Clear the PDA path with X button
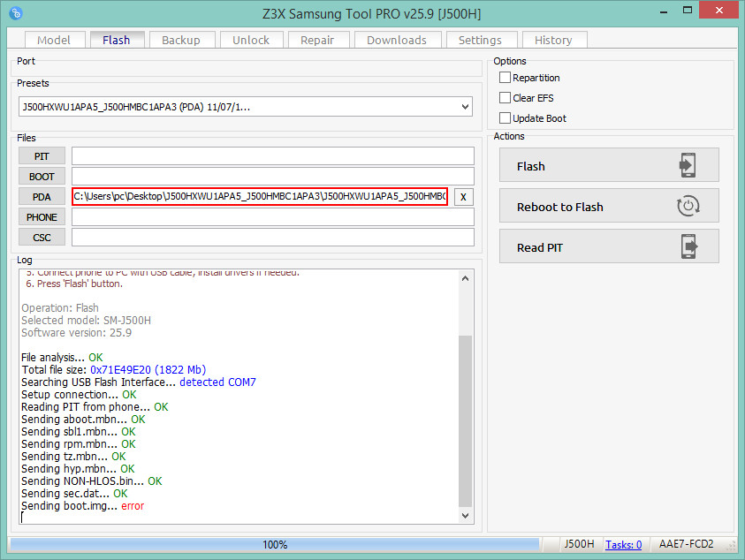The height and width of the screenshot is (560, 745). [x=463, y=197]
